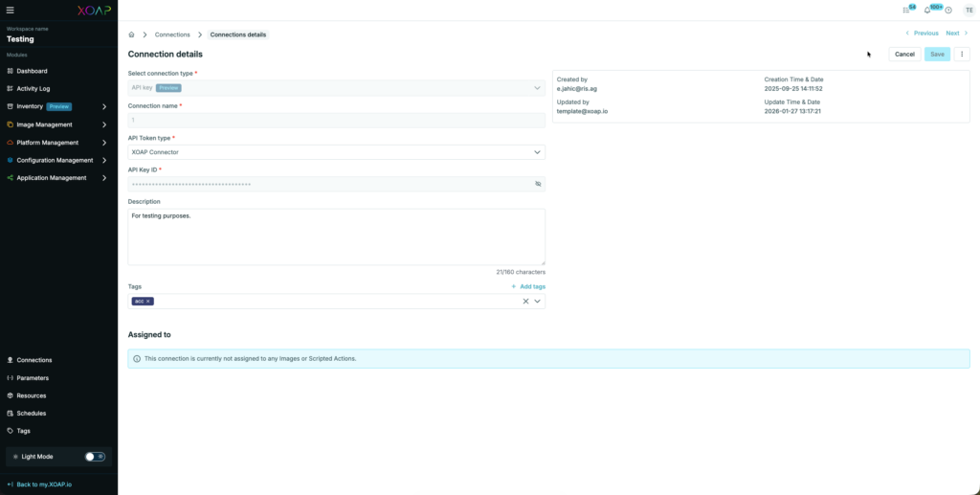Go to the home breadcrumb icon

tap(132, 34)
